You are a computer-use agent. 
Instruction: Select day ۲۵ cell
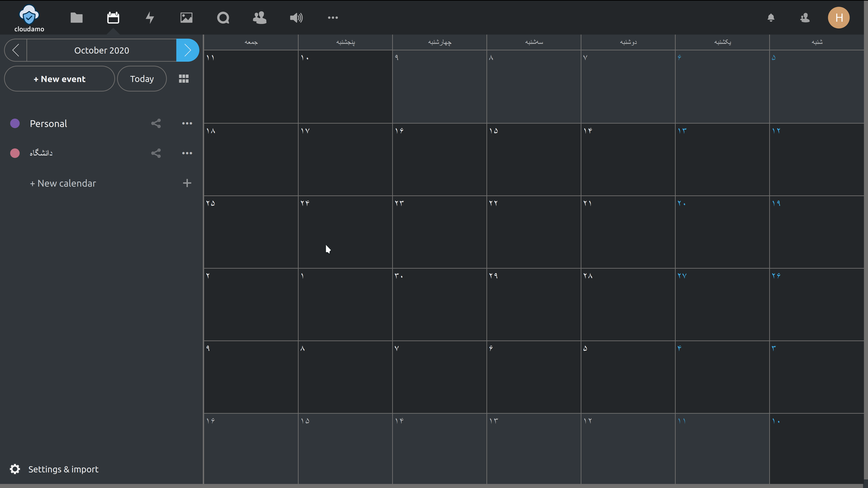click(x=251, y=232)
